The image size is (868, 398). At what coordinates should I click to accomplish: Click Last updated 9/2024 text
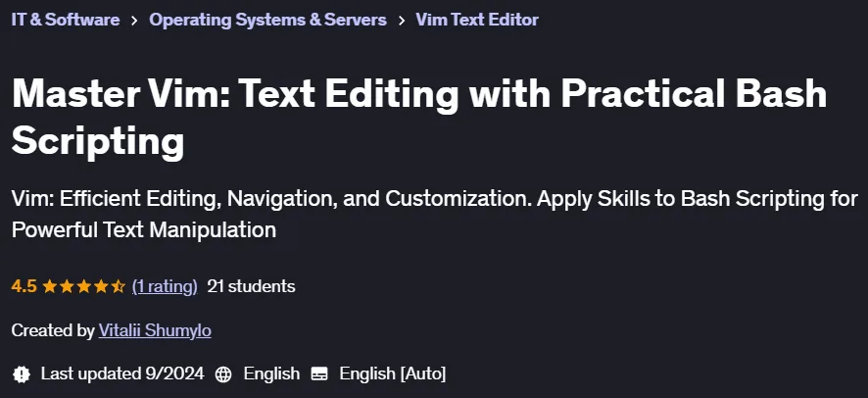[122, 373]
